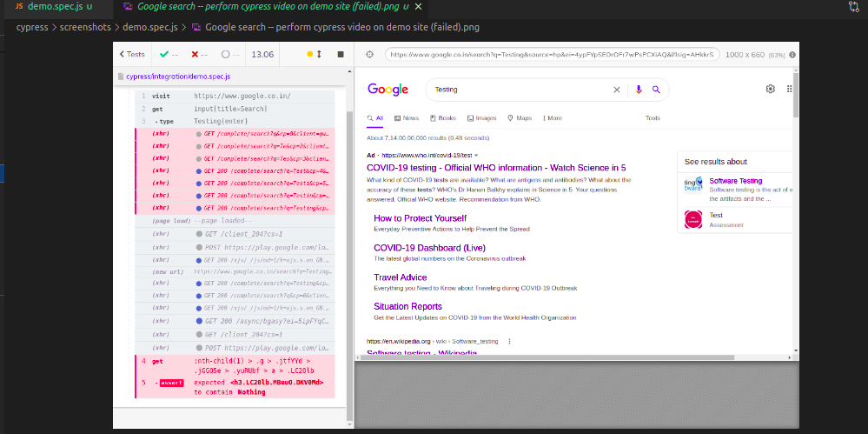
Task: Click the magnifier search icon in search box
Action: click(x=656, y=90)
